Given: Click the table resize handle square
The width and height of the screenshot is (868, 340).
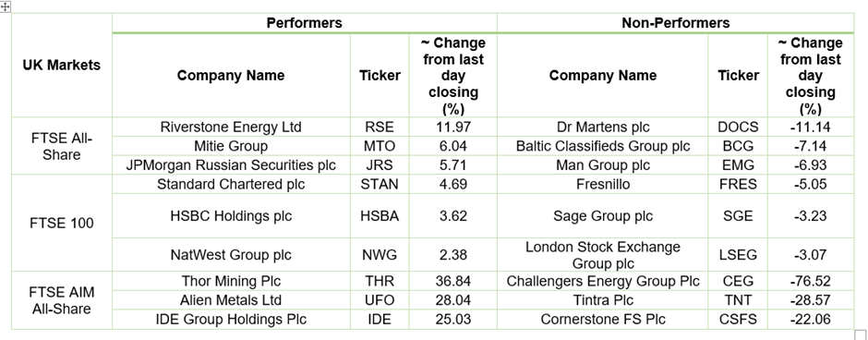Looking at the screenshot, I should click(x=860, y=334).
